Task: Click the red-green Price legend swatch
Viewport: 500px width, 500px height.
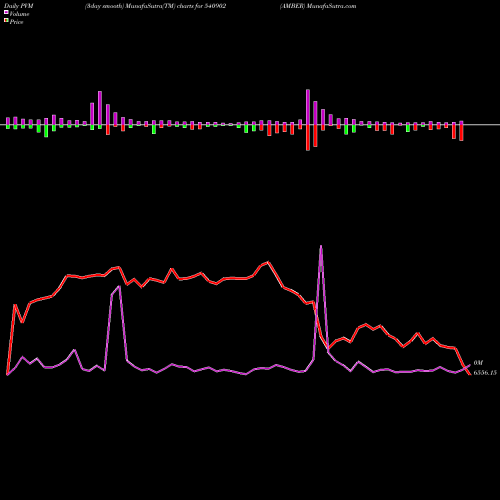Action: click(6, 21)
